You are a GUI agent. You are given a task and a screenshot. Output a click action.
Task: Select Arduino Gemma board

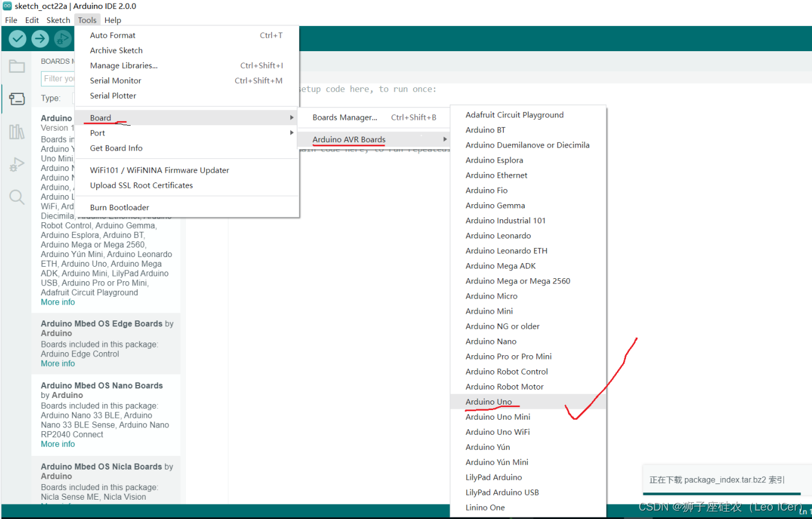point(528,205)
